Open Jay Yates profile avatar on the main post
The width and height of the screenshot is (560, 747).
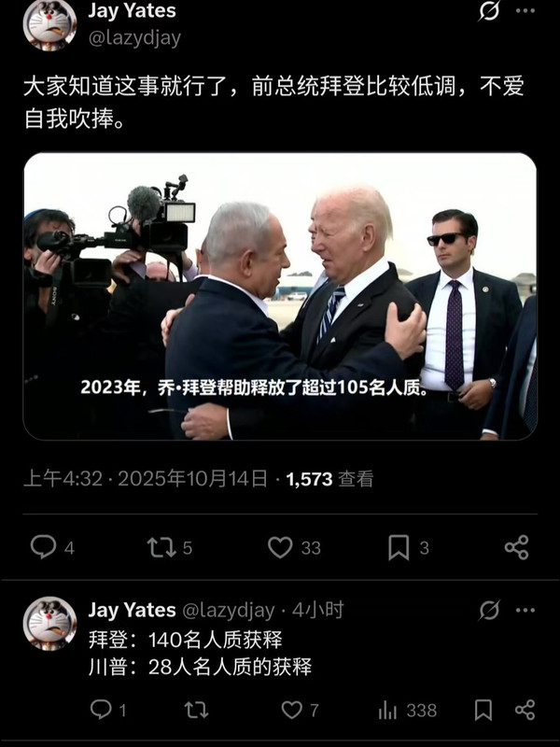(49, 24)
